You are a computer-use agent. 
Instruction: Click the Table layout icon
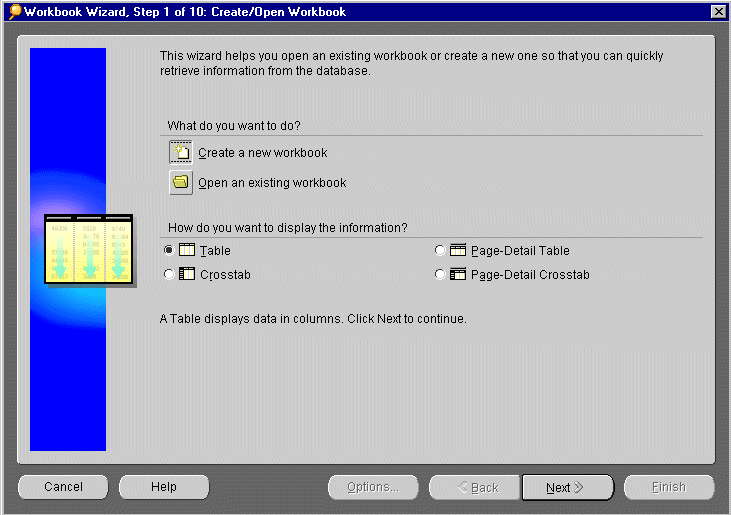(x=187, y=250)
